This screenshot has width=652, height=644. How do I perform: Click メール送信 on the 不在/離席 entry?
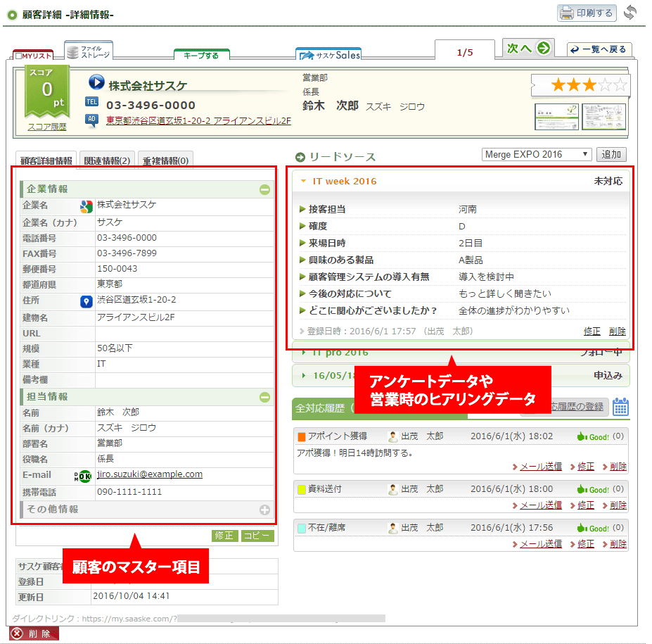[x=541, y=544]
